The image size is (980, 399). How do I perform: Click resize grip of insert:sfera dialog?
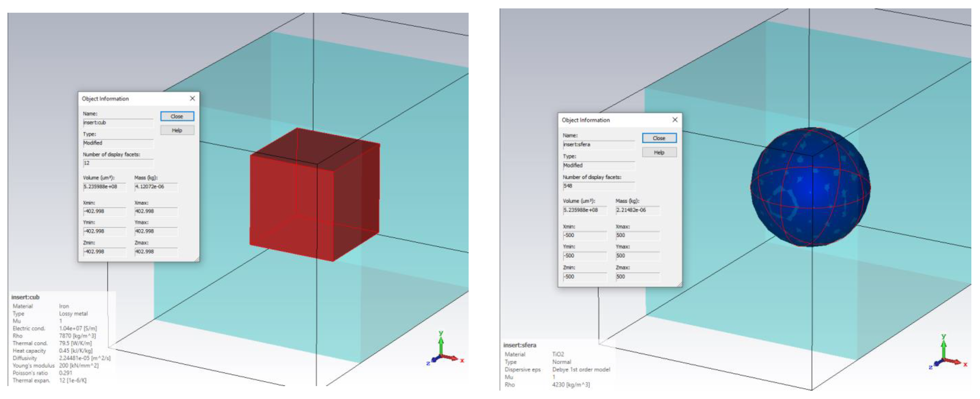[x=679, y=284]
